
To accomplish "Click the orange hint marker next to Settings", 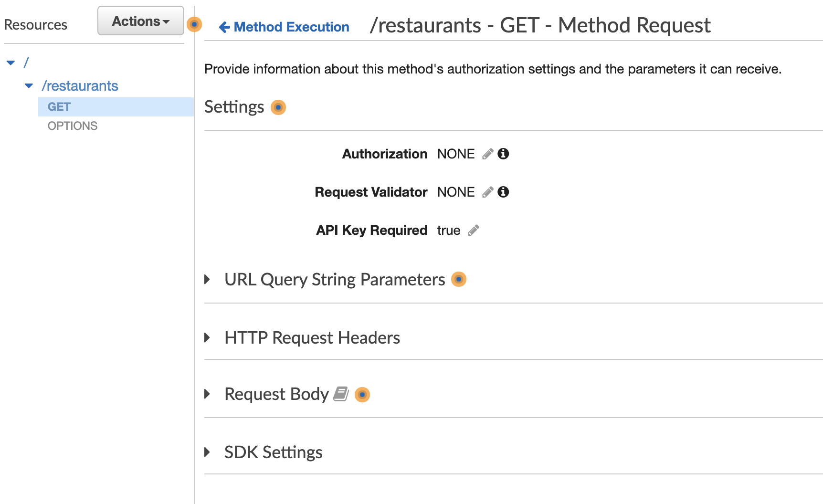I will tap(278, 107).
